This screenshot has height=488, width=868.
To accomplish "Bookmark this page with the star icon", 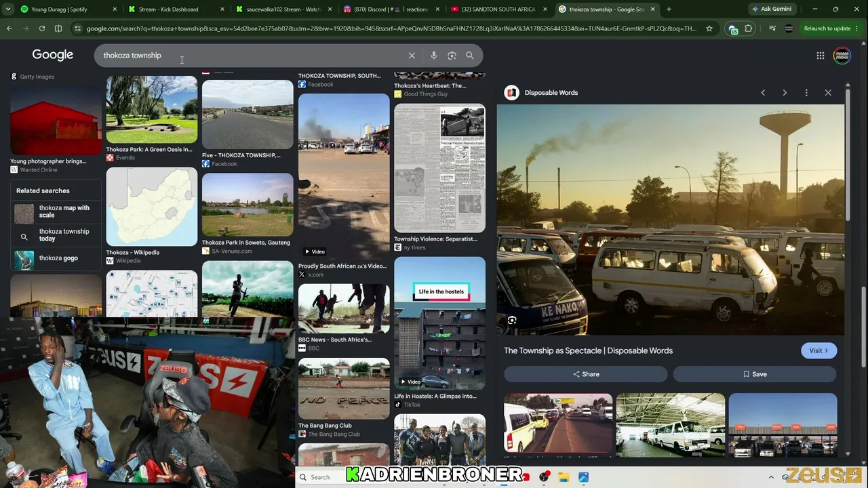I will click(x=709, y=28).
